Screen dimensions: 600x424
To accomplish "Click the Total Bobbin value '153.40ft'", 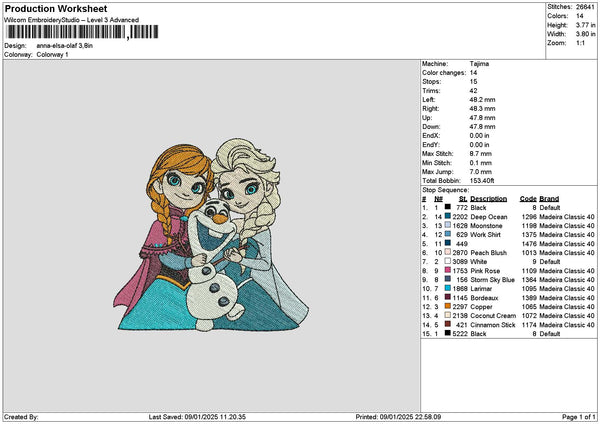I will pyautogui.click(x=482, y=181).
